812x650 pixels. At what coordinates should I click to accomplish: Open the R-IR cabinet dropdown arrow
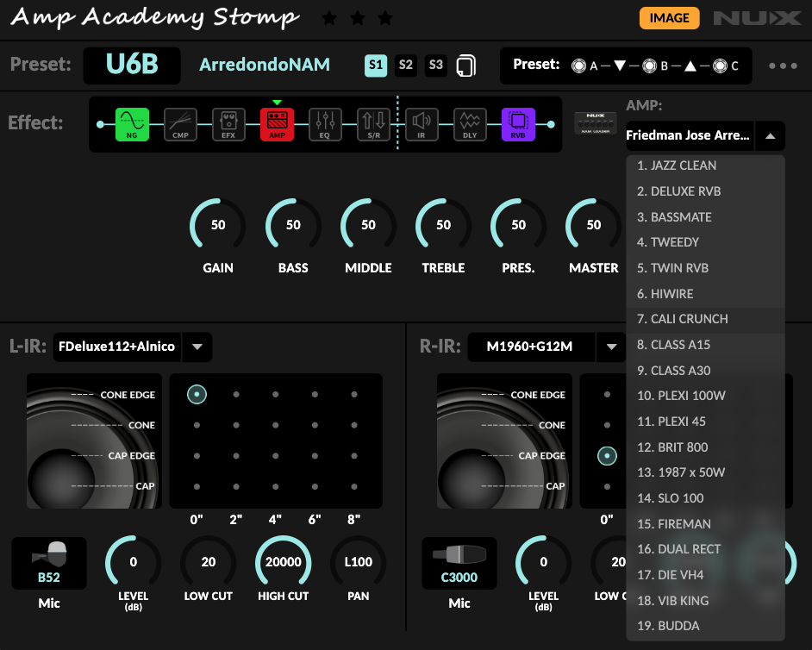[612, 347]
